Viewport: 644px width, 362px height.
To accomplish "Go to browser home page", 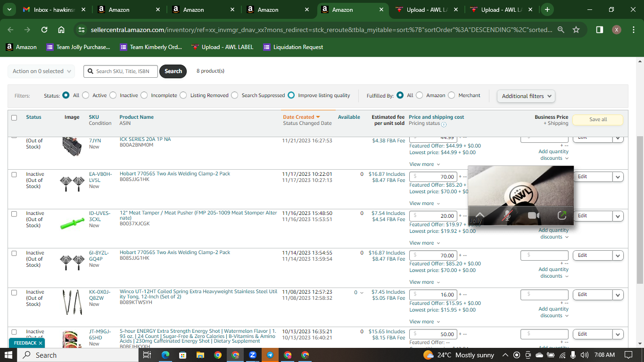I will (61, 30).
